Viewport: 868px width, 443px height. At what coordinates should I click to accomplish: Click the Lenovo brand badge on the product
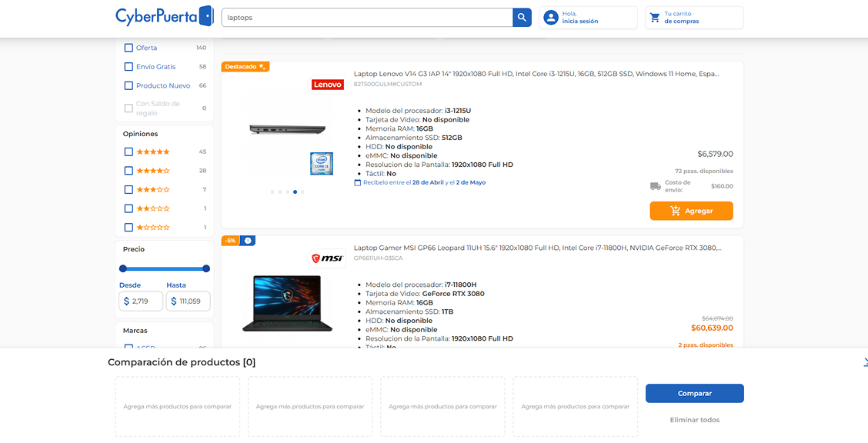327,85
